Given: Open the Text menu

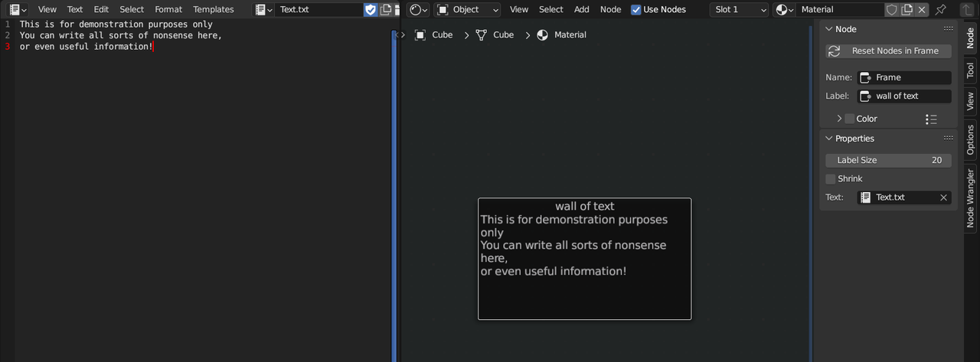Looking at the screenshot, I should tap(75, 9).
